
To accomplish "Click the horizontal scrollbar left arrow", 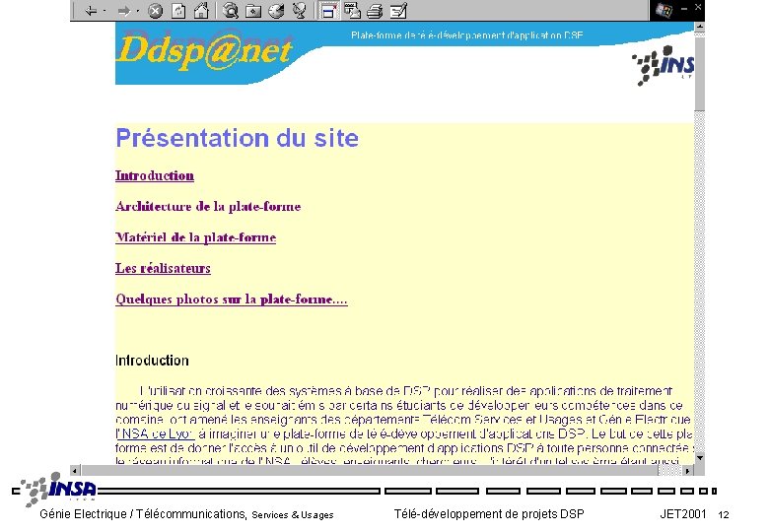I will (x=75, y=471).
